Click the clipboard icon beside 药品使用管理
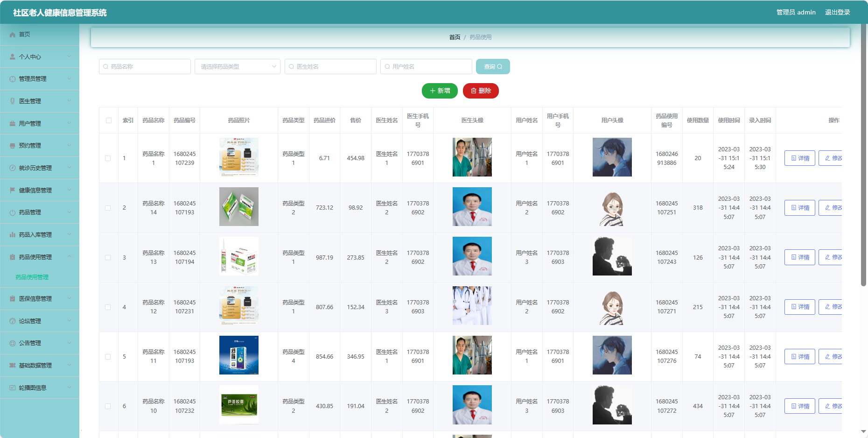Screen dimensions: 868x438 pyautogui.click(x=13, y=257)
